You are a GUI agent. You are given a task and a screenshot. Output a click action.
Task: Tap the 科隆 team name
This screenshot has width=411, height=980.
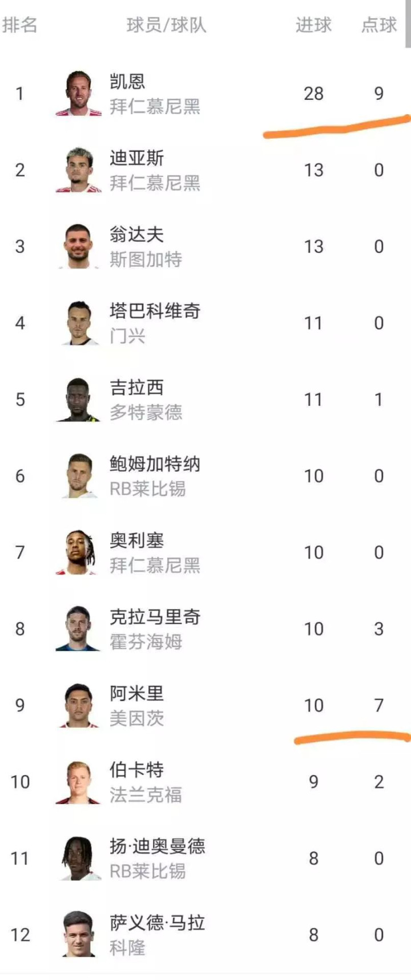click(127, 948)
